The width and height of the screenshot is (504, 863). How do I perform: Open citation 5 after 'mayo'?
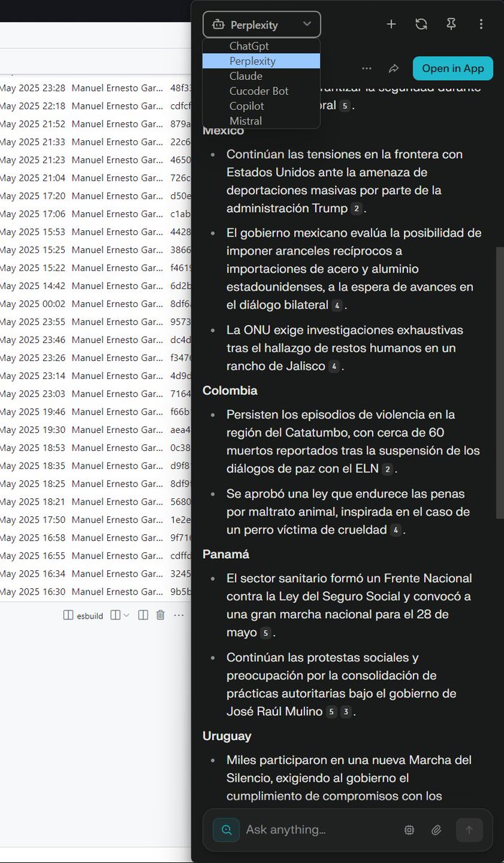pos(266,634)
